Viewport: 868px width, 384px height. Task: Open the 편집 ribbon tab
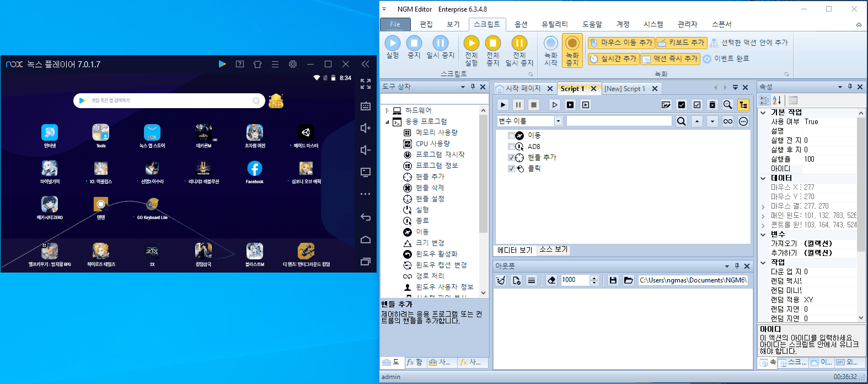[x=426, y=24]
